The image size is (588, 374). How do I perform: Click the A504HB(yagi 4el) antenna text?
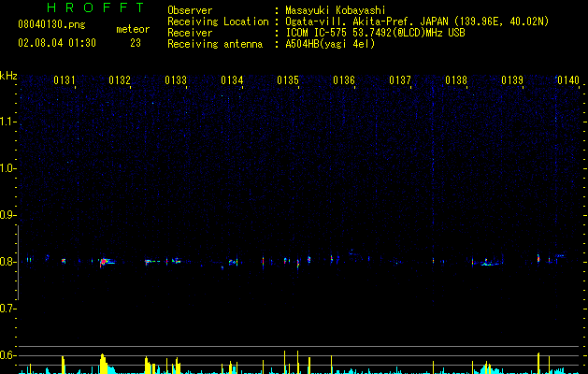[x=330, y=44]
